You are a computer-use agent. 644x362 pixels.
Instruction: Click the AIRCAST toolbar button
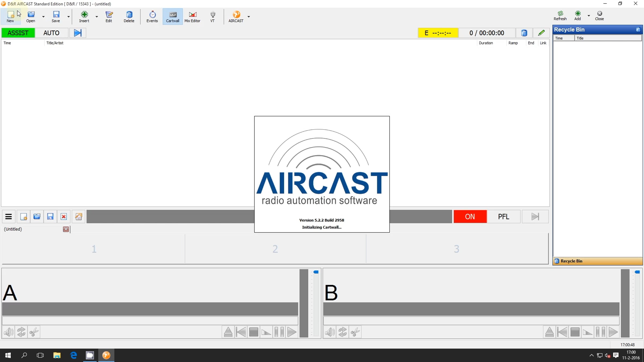point(236,16)
